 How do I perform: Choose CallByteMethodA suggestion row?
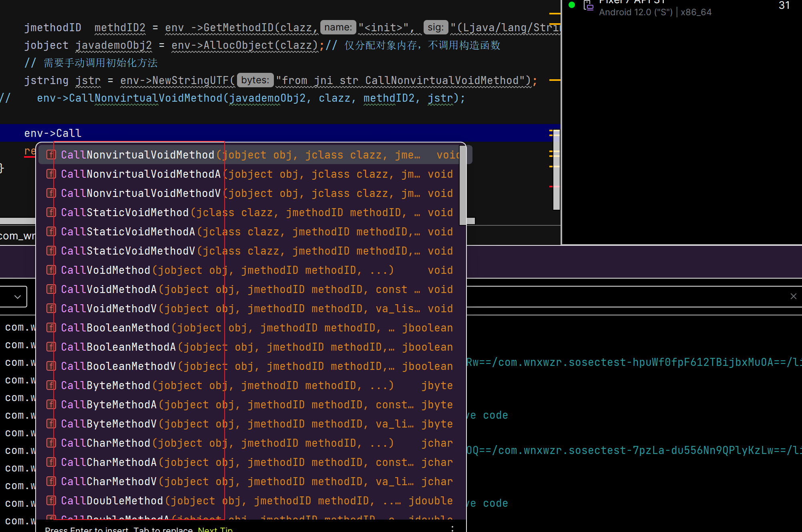pyautogui.click(x=251, y=405)
